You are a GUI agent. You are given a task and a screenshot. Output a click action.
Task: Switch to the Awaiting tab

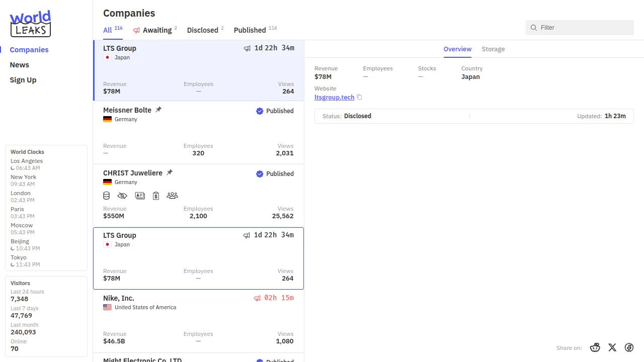point(154,30)
